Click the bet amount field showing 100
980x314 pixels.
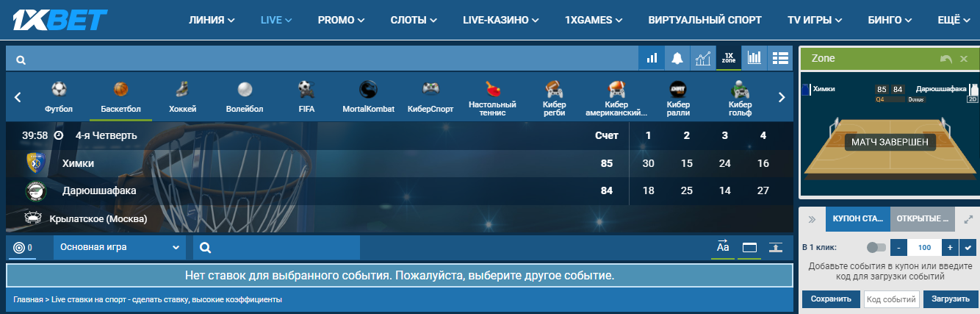click(924, 247)
